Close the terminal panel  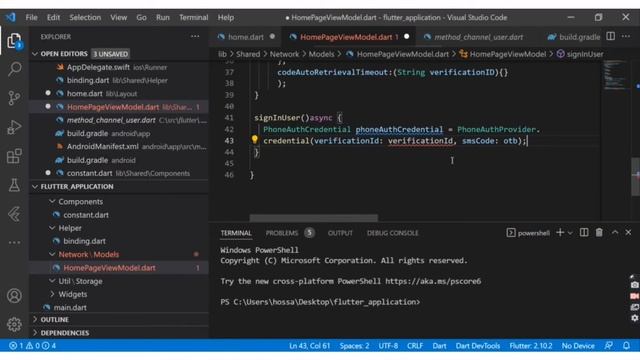(629, 233)
